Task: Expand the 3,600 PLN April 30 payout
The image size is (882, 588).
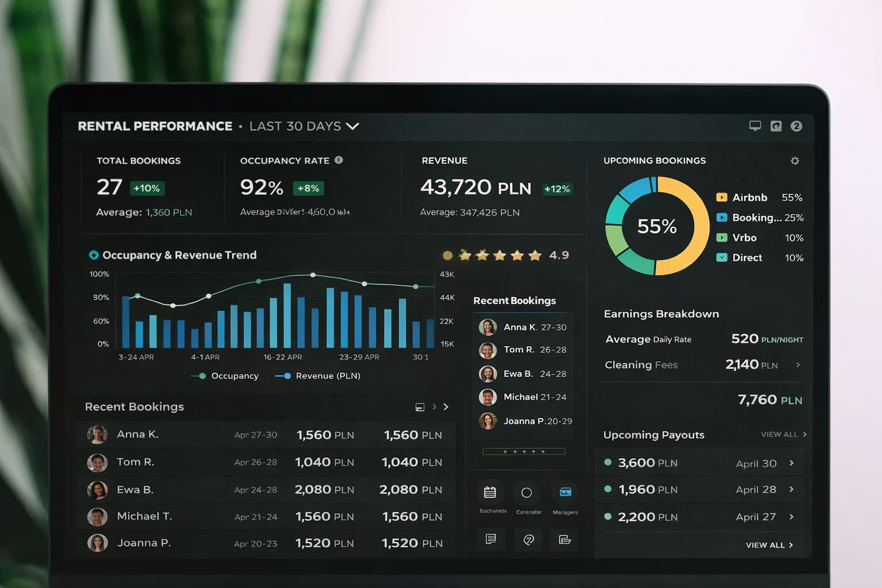Action: (791, 463)
